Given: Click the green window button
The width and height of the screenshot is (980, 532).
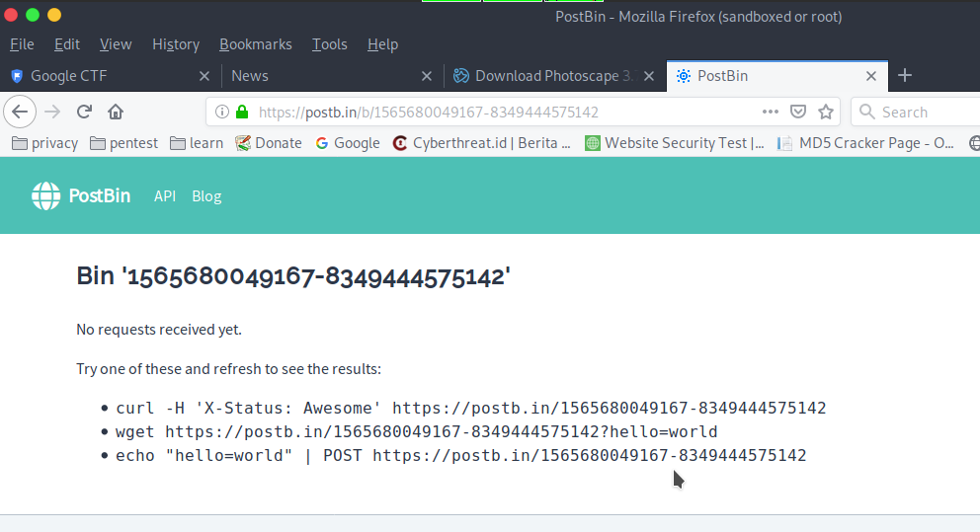Looking at the screenshot, I should point(33,15).
